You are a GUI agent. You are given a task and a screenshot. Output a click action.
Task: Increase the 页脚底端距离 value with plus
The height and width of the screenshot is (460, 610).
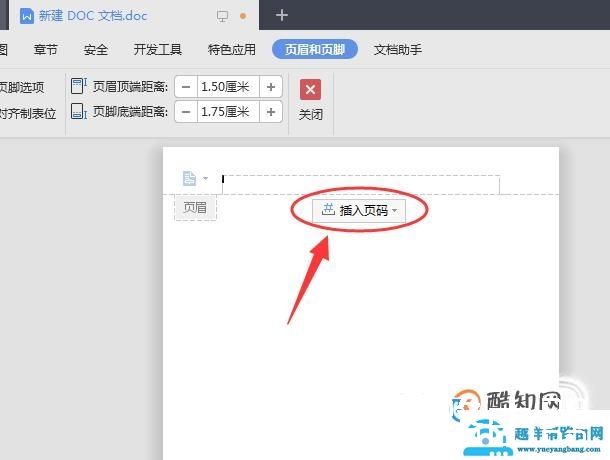[x=271, y=112]
